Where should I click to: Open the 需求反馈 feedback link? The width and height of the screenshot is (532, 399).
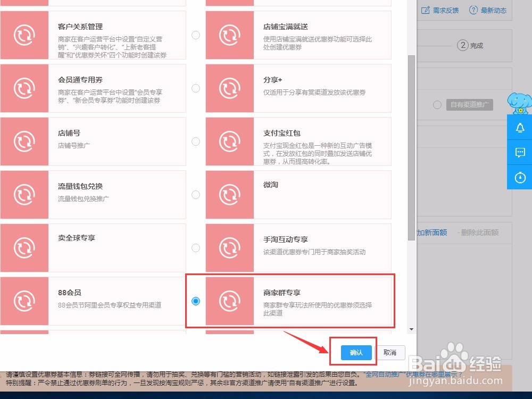click(440, 10)
